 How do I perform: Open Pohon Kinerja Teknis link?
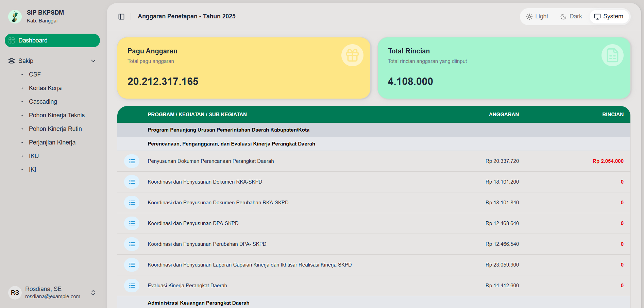pyautogui.click(x=57, y=115)
